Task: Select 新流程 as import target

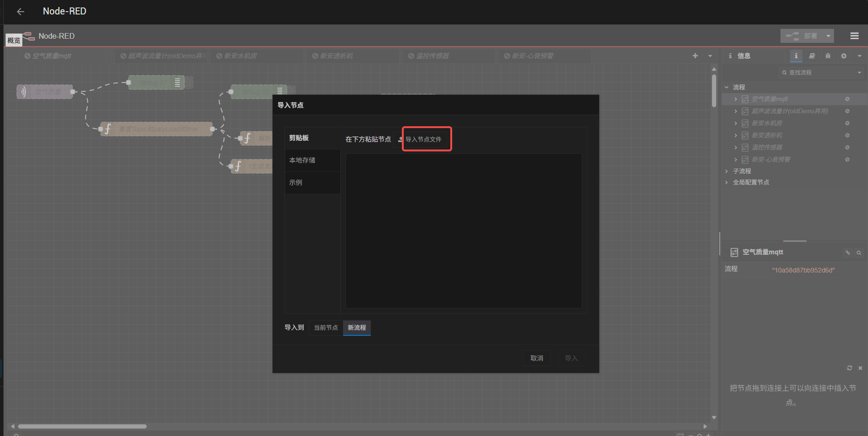Action: (x=357, y=327)
